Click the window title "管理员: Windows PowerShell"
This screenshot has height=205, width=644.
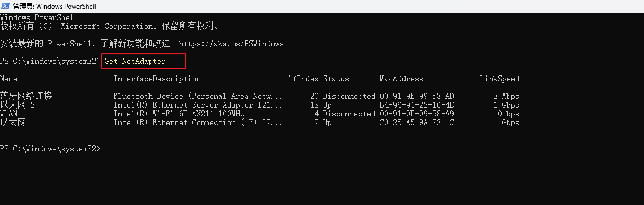click(54, 6)
